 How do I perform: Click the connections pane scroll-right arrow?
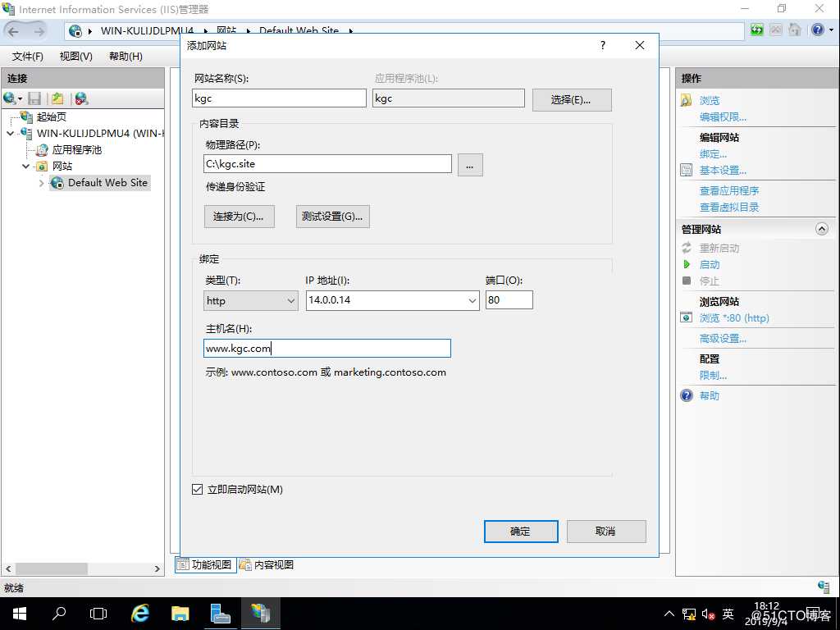click(157, 569)
